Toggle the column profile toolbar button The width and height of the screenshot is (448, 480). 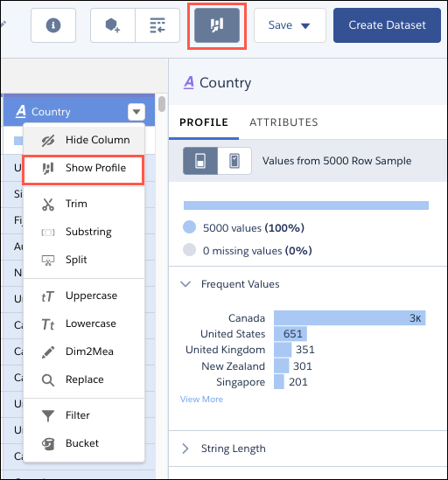pos(217,25)
